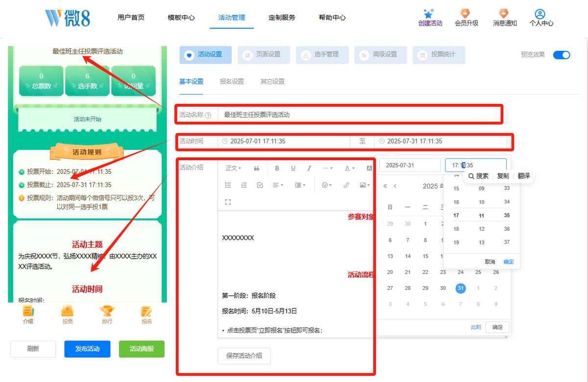Click 复制 in the selection popup

pos(503,176)
